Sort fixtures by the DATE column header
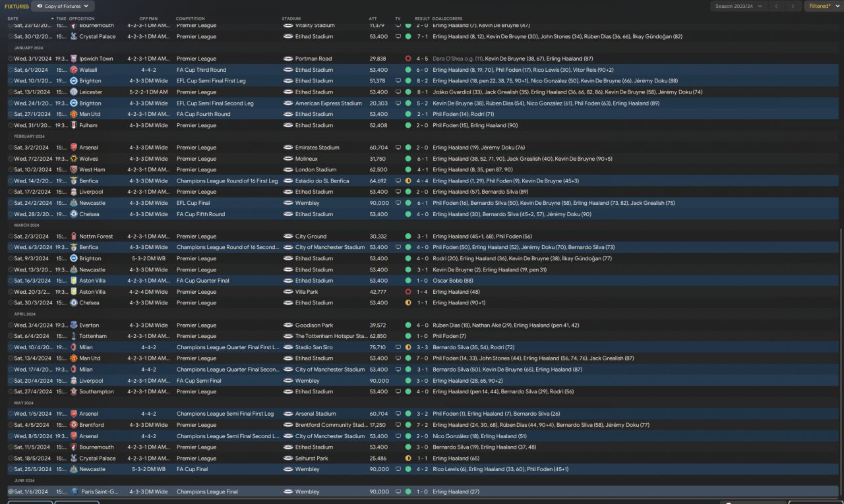The width and height of the screenshot is (844, 504). 13,18
